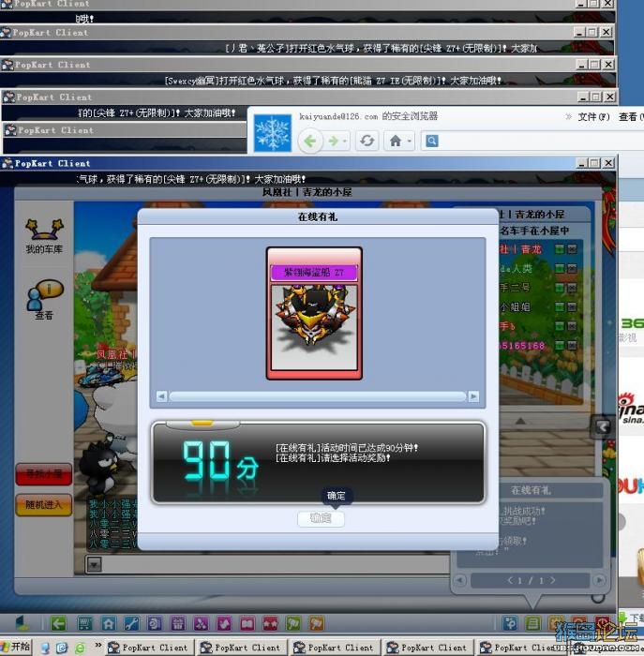Click the green flag icon in game toolbar

click(293, 624)
